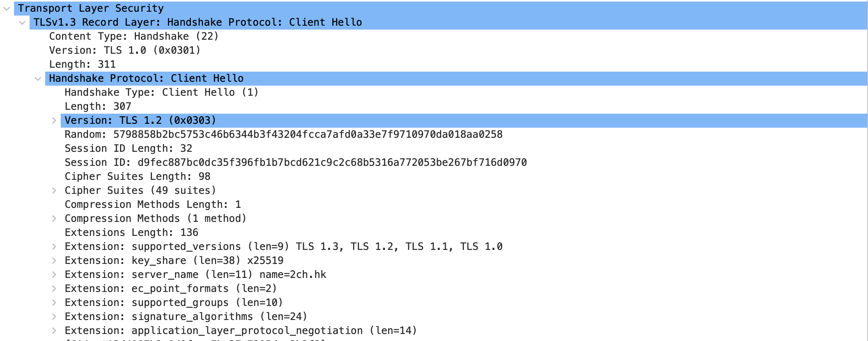868x341 pixels.
Task: Expand the Version TLS 1.2 row
Action: pos(54,121)
